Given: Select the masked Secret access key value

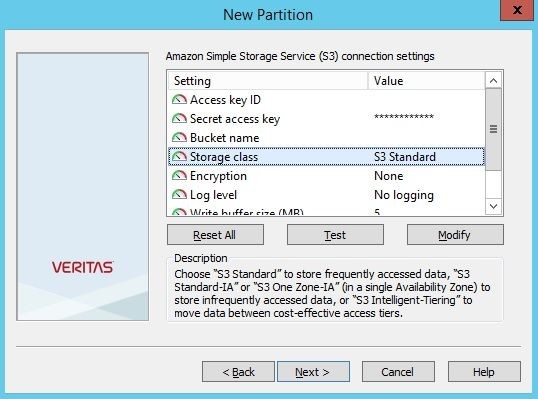Looking at the screenshot, I should pos(404,117).
